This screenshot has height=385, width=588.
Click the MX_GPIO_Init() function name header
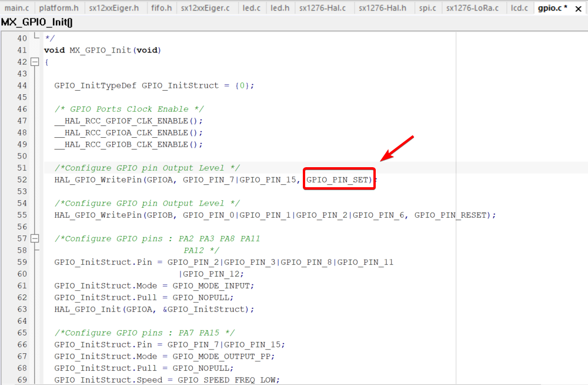[x=37, y=22]
